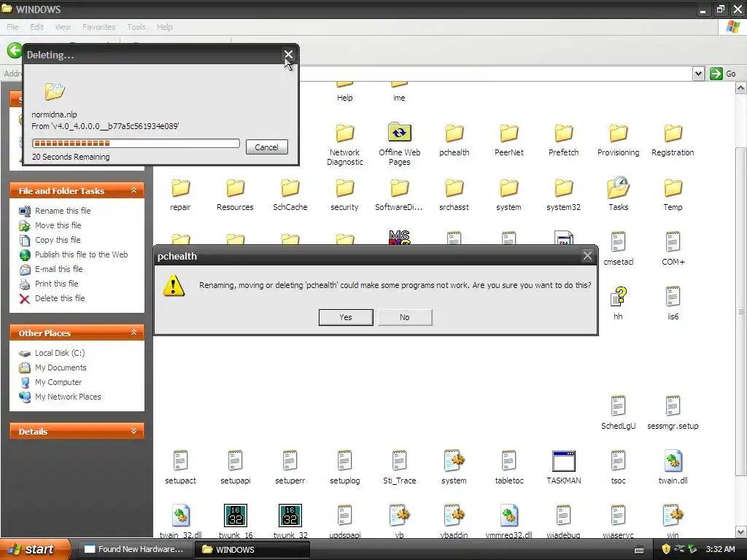Screen dimensions: 747x560
Task: Click Copy this file link
Action: point(58,240)
